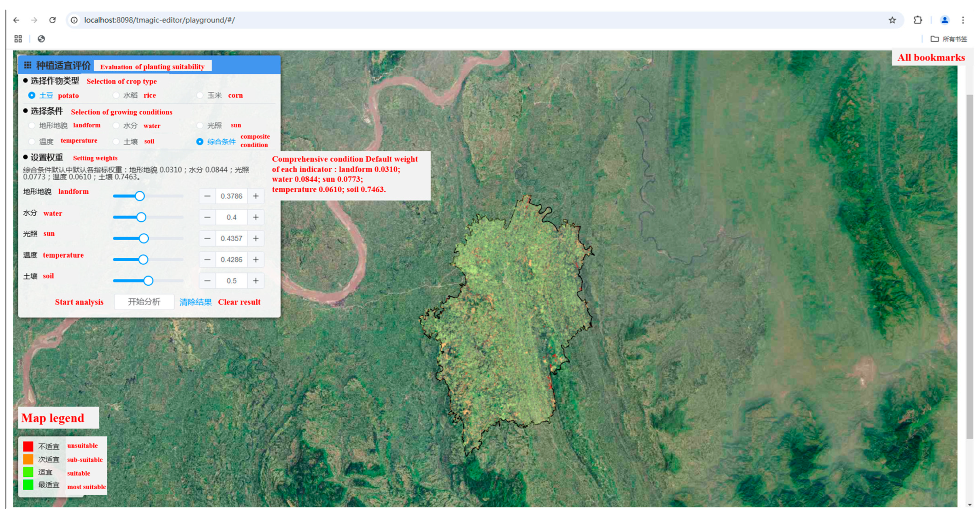This screenshot has height=517, width=980.
Task: Click the browser back arrow
Action: coord(16,20)
